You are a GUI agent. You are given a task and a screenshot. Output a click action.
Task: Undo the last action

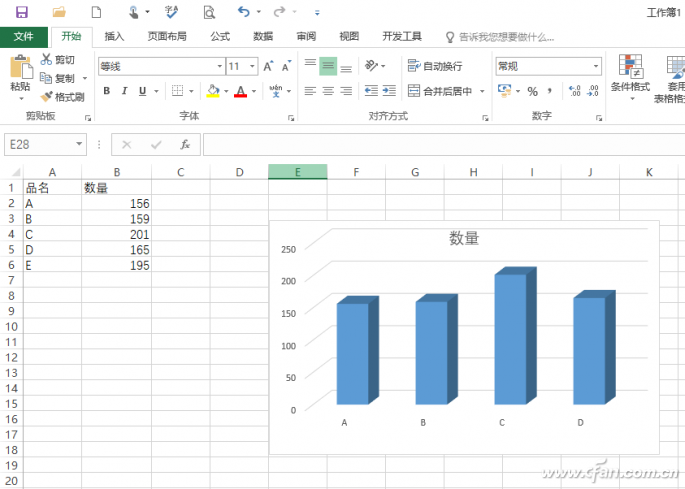coord(243,12)
